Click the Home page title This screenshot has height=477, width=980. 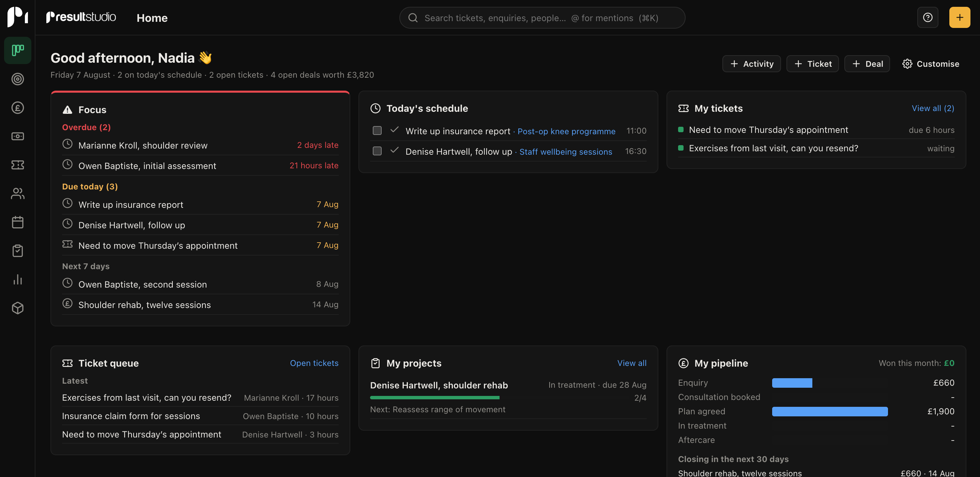(x=152, y=18)
